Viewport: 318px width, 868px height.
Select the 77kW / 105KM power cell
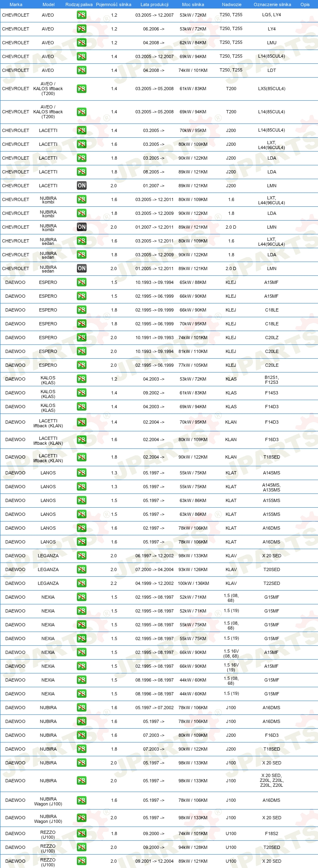193,365
